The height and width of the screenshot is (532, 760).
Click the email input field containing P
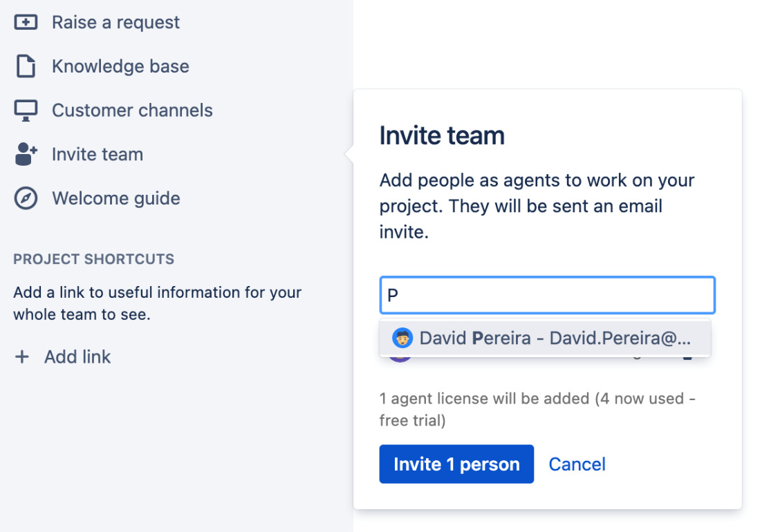(x=546, y=294)
